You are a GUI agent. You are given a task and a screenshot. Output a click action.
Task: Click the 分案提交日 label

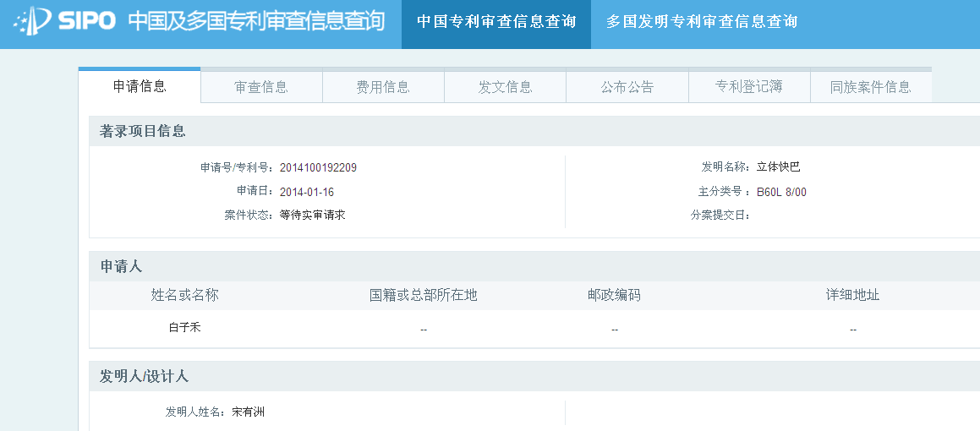(x=720, y=215)
